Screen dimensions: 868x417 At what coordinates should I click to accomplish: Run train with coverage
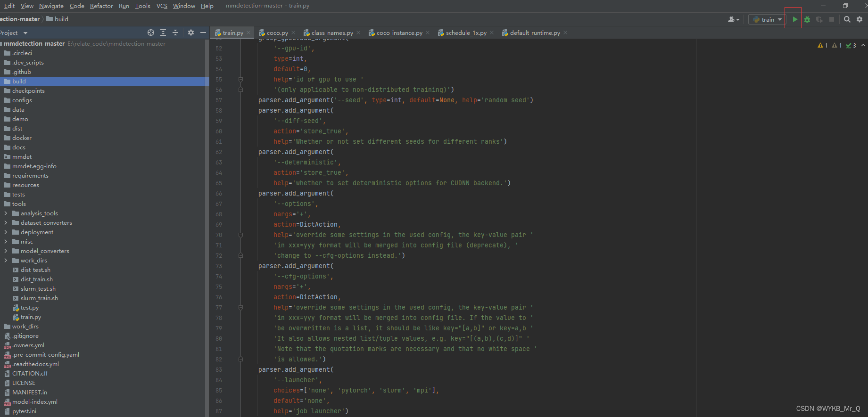819,19
